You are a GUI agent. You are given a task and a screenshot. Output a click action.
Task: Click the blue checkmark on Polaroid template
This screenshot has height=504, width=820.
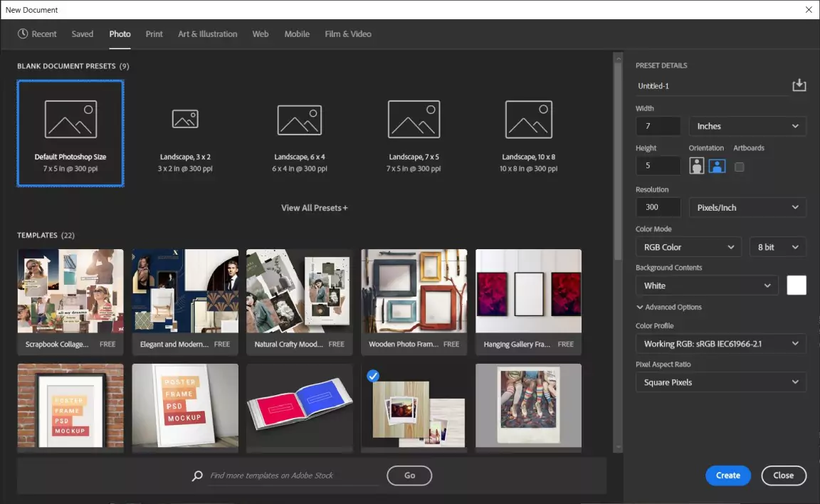pyautogui.click(x=374, y=375)
